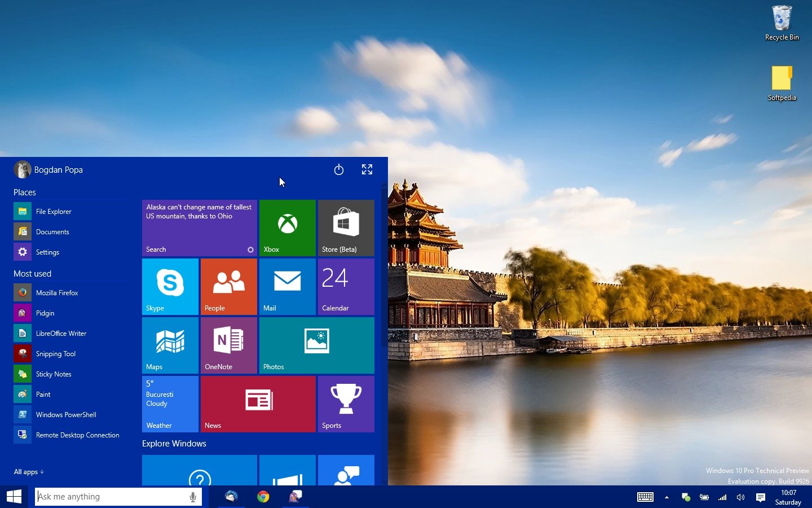812x508 pixels.
Task: Open Skype from the Start menu
Action: (170, 286)
